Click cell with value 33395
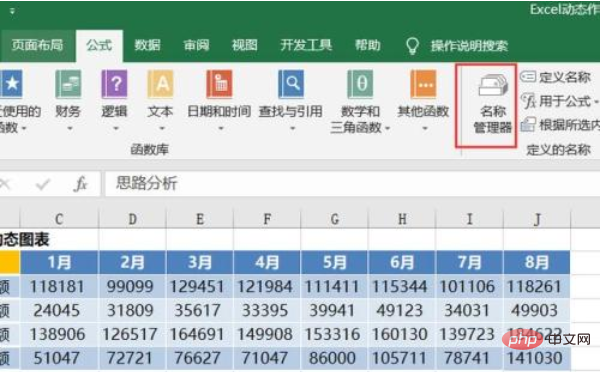The width and height of the screenshot is (601, 372). tap(267, 310)
